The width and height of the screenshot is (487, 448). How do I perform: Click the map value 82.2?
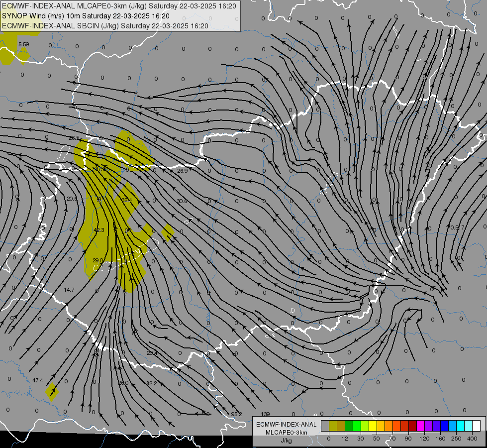152,383
